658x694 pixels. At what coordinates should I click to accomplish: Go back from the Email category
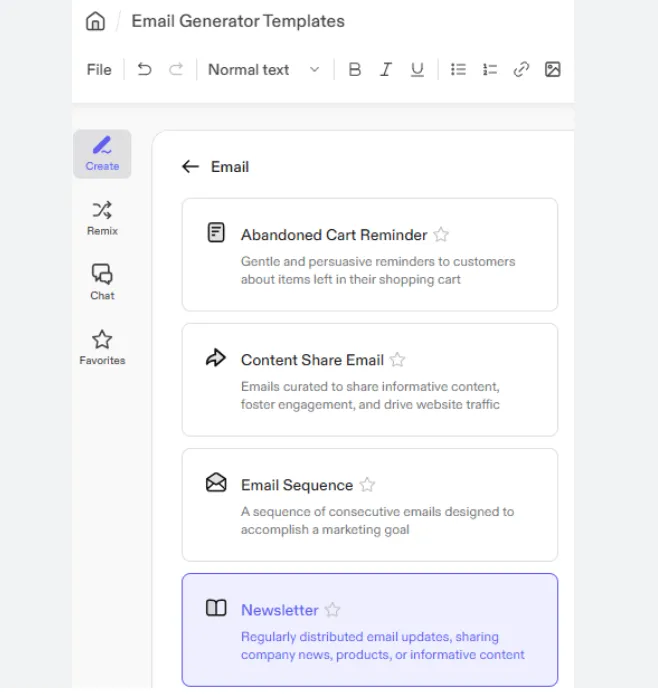click(x=191, y=167)
